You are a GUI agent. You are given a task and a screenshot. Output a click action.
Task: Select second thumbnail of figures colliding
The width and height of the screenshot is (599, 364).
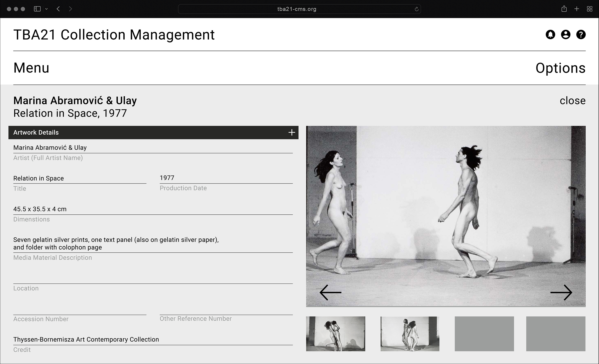pos(410,334)
